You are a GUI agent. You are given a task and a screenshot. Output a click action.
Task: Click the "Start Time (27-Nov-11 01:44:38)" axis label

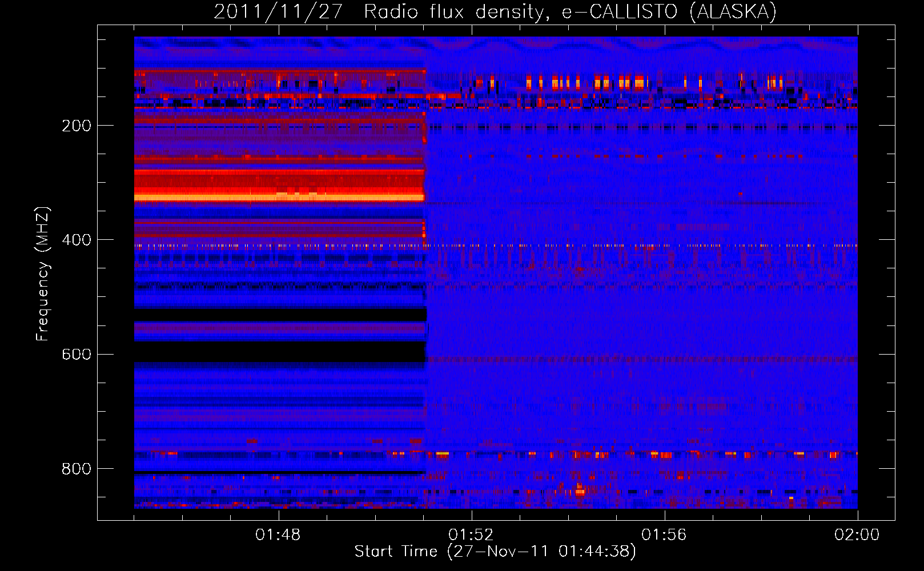pyautogui.click(x=495, y=552)
